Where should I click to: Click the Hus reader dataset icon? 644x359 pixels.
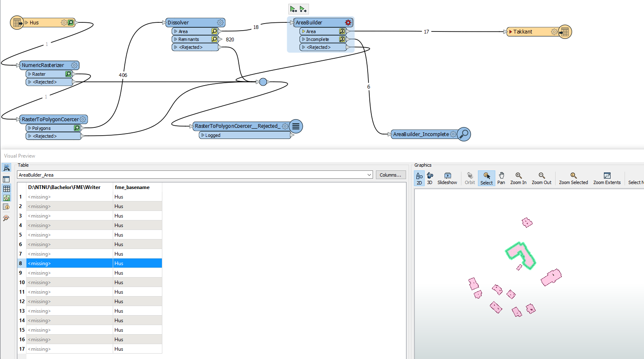pyautogui.click(x=17, y=23)
